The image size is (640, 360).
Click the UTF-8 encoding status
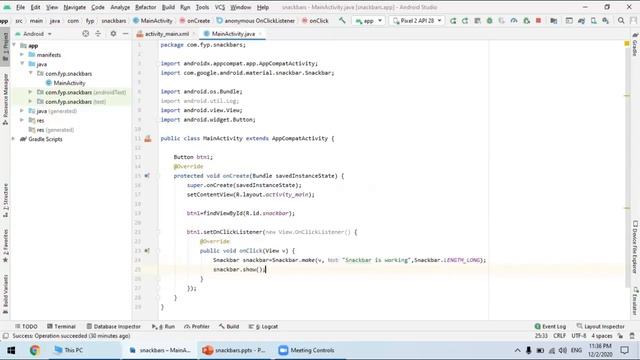tap(578, 336)
